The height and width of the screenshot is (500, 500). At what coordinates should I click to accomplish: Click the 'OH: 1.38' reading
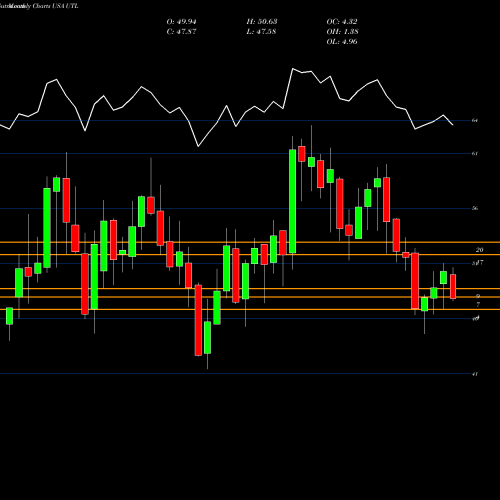[x=342, y=32]
